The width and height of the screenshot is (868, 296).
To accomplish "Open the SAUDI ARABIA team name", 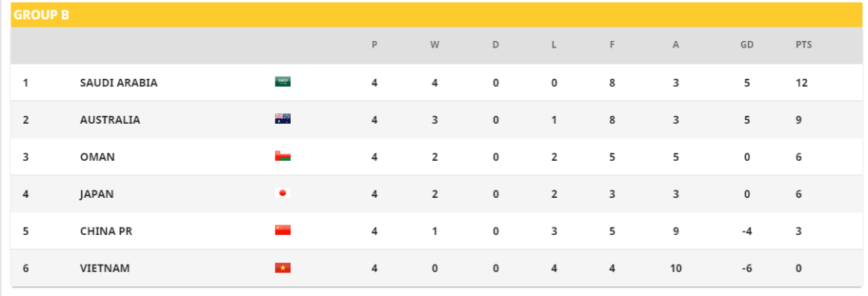I will pyautogui.click(x=119, y=83).
